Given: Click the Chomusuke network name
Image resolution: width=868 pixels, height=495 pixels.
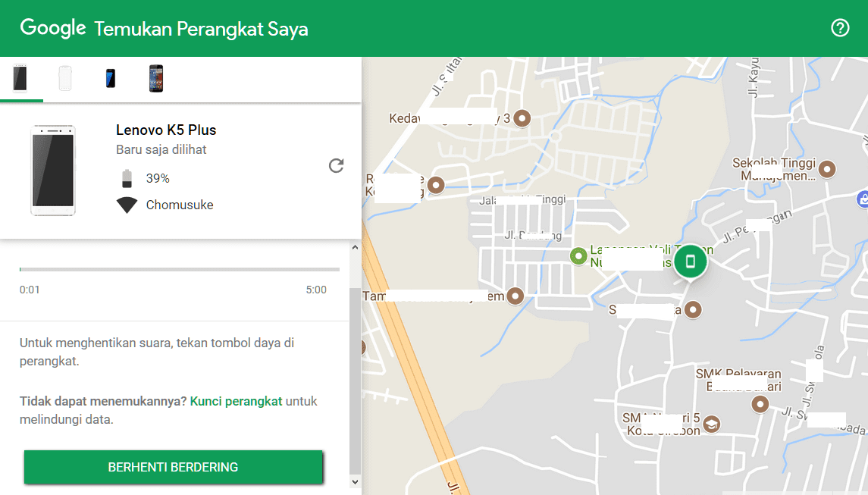Looking at the screenshot, I should pos(180,205).
